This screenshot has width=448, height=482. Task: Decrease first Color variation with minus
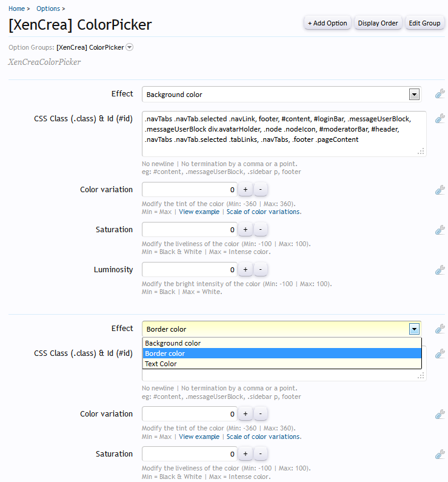[261, 189]
